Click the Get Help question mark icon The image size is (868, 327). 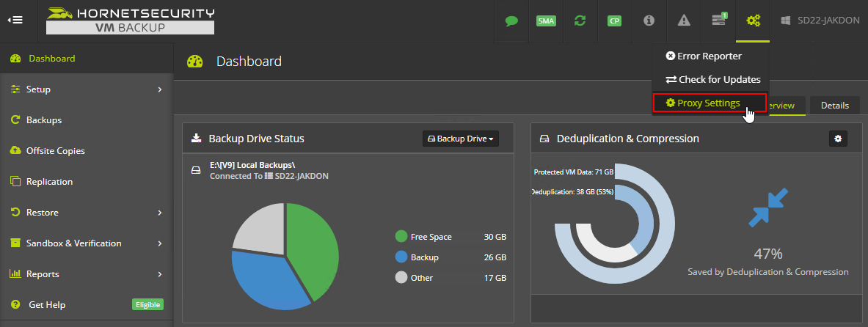pos(15,305)
